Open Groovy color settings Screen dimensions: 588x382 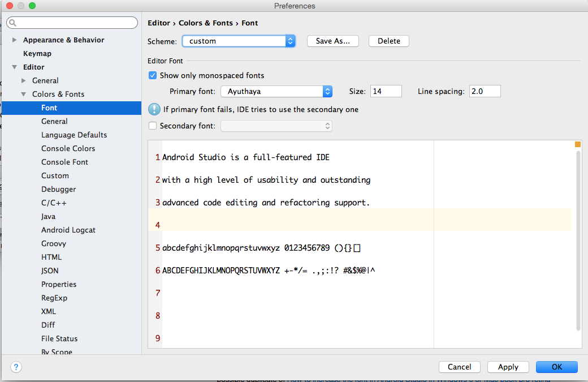(54, 243)
